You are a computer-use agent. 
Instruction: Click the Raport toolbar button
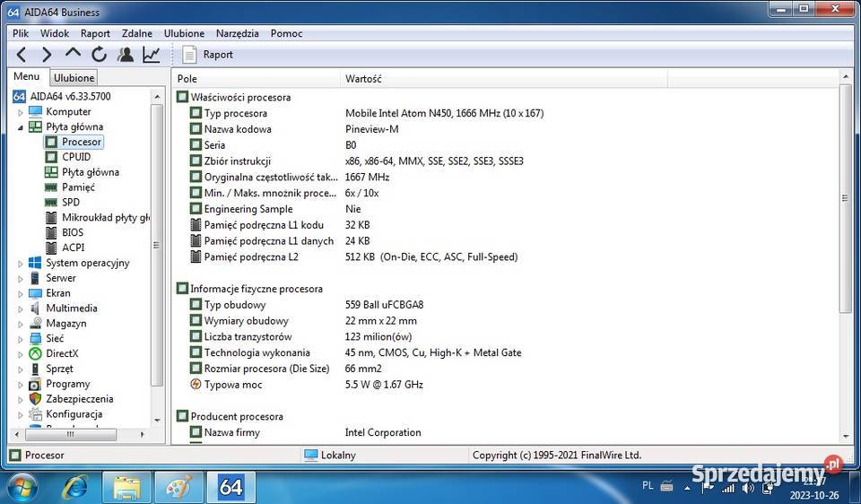[207, 55]
